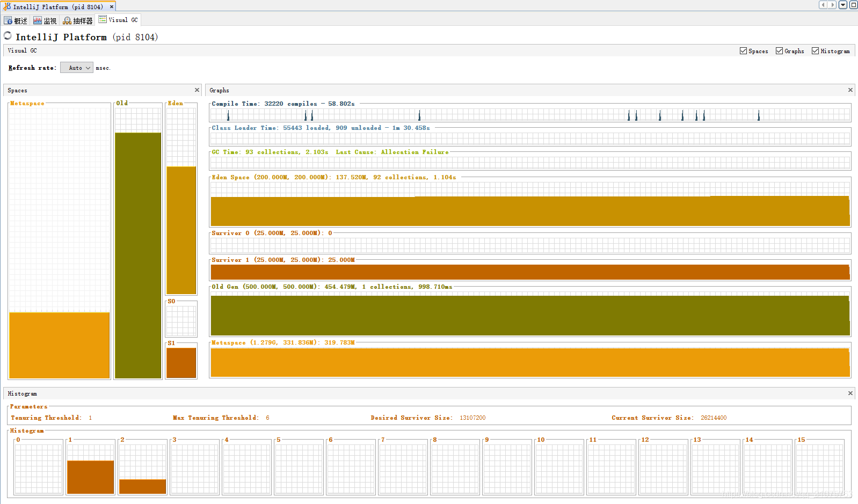Toggle the Histogram checkbox

point(815,51)
